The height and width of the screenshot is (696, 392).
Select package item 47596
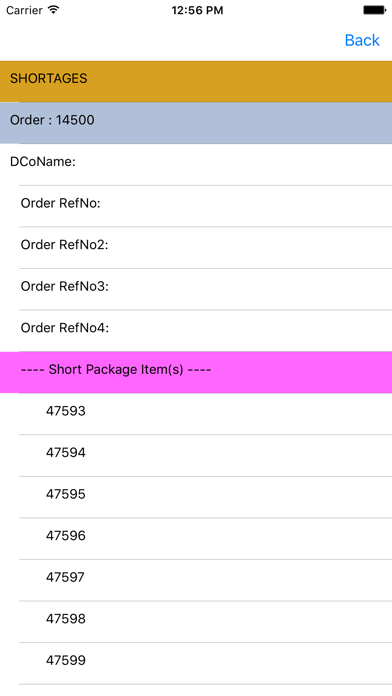pyautogui.click(x=196, y=538)
